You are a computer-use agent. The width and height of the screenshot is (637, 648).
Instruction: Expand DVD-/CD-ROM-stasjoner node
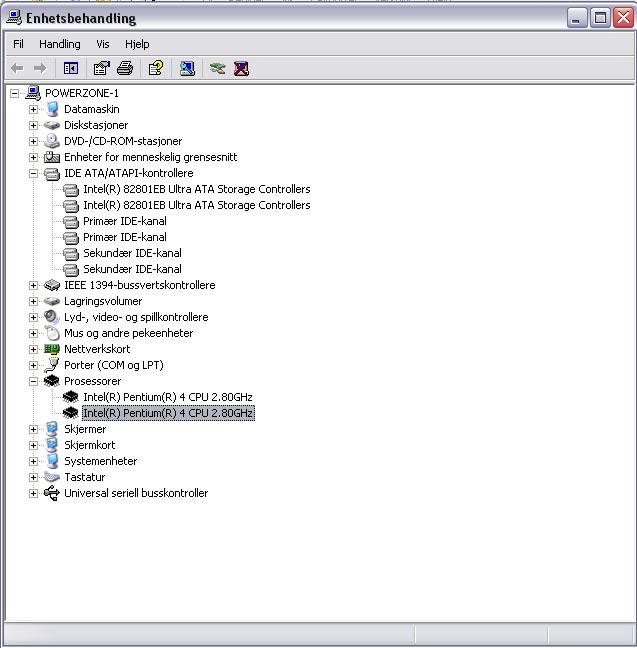(x=33, y=141)
